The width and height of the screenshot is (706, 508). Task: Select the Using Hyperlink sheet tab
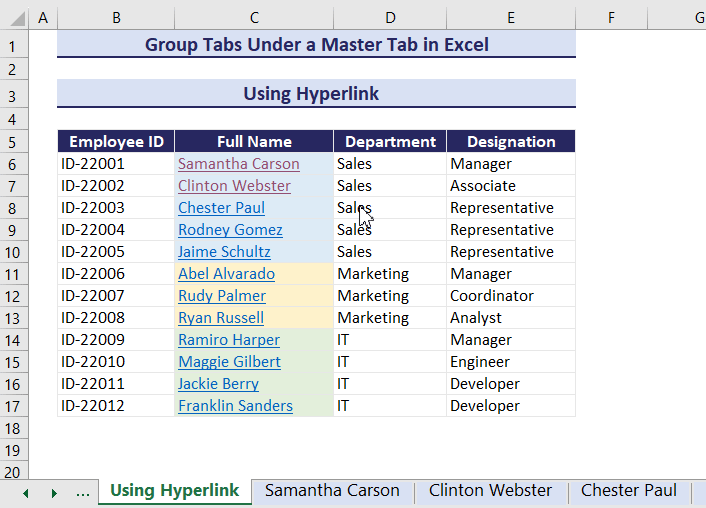point(174,491)
